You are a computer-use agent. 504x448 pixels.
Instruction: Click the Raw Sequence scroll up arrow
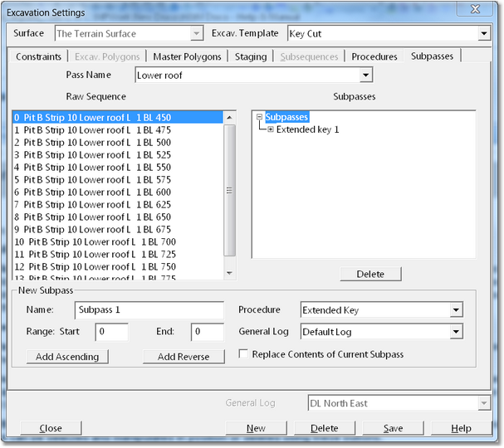click(229, 118)
